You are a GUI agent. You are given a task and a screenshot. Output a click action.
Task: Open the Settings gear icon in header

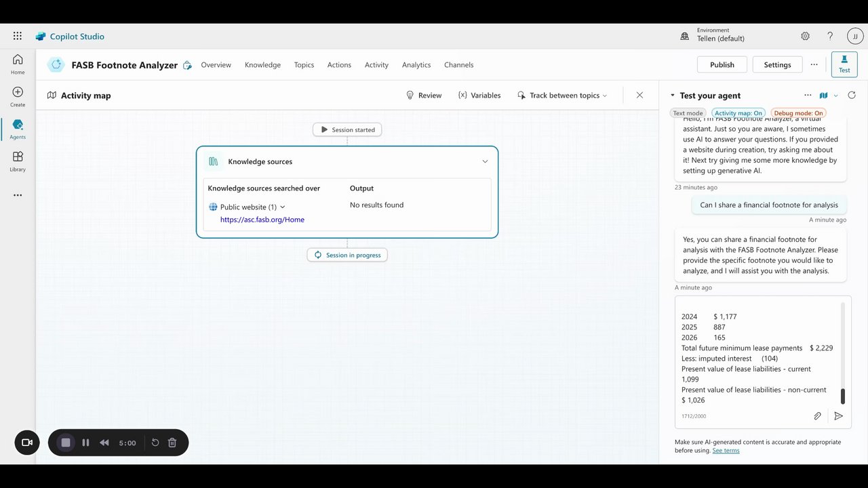coord(805,36)
